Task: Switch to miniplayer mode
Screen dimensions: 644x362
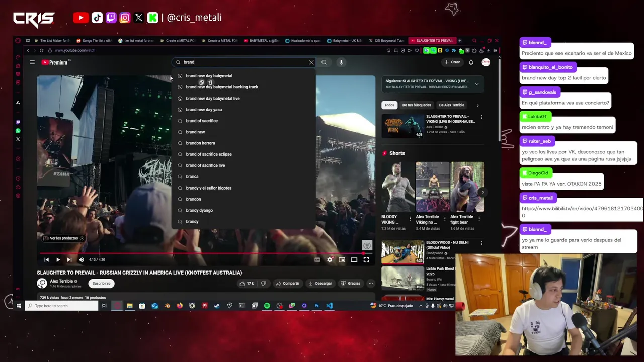Action: 342,260
